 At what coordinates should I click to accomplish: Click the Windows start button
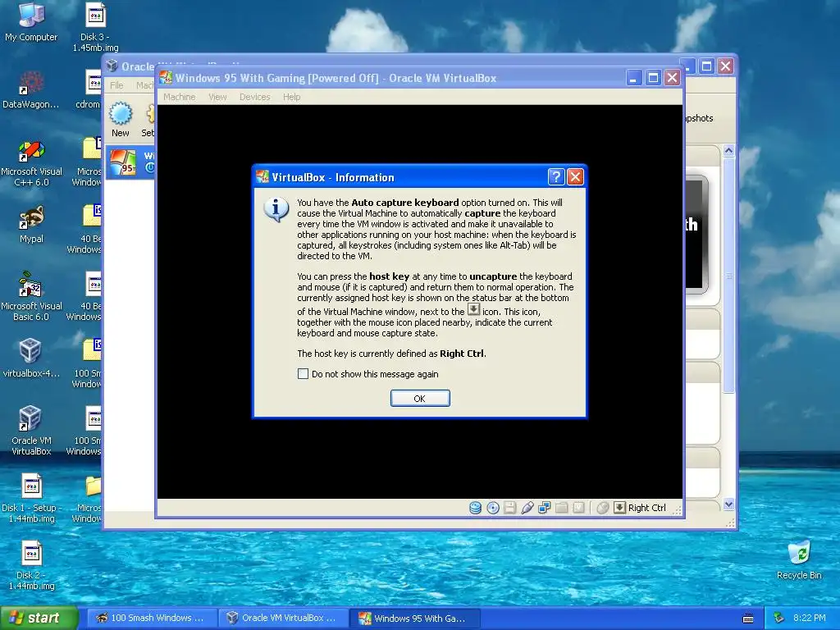(x=39, y=619)
